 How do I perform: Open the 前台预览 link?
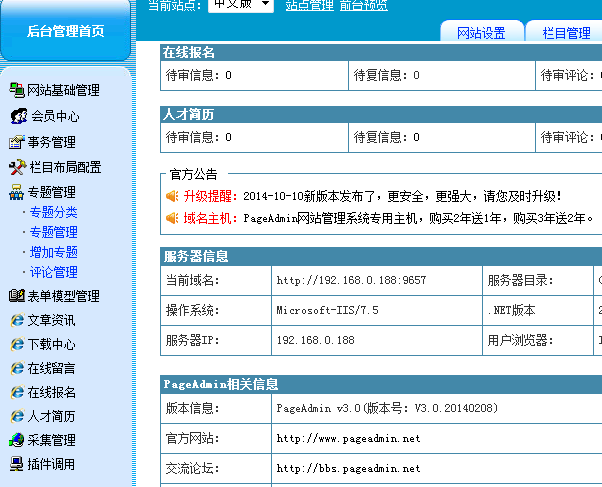click(x=364, y=6)
